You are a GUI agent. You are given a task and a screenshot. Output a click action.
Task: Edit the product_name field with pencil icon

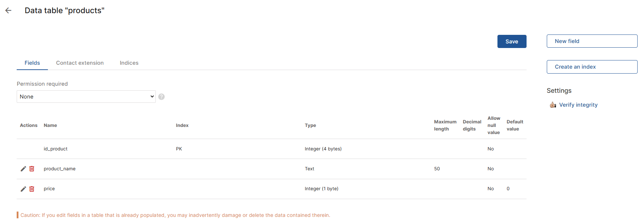[x=23, y=169]
